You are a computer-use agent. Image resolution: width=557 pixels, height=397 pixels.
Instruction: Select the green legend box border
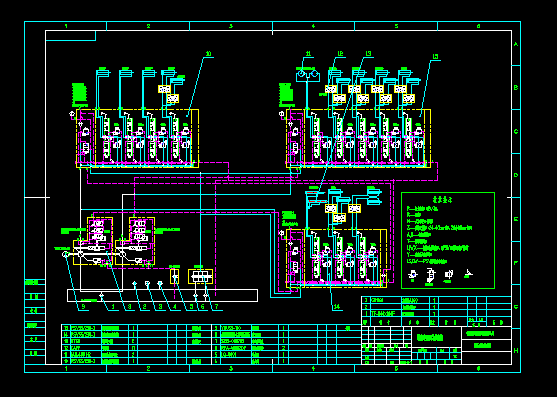[x=448, y=240]
